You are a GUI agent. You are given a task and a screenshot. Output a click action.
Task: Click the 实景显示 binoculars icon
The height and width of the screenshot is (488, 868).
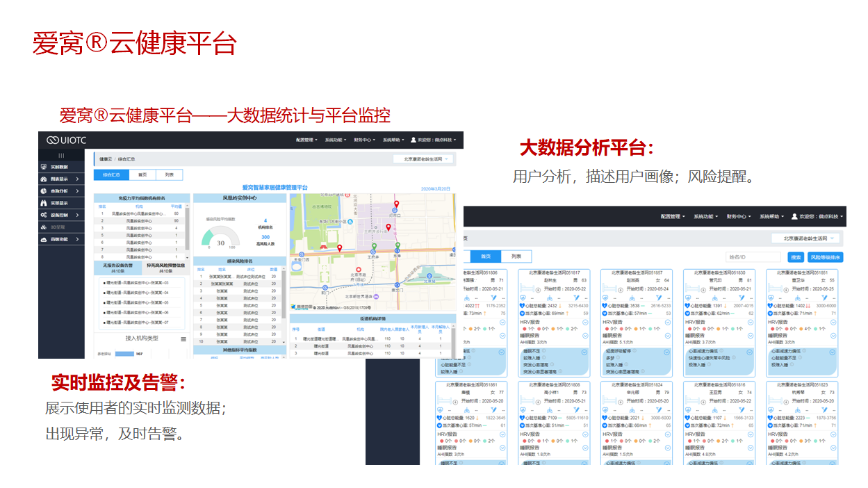tap(44, 203)
